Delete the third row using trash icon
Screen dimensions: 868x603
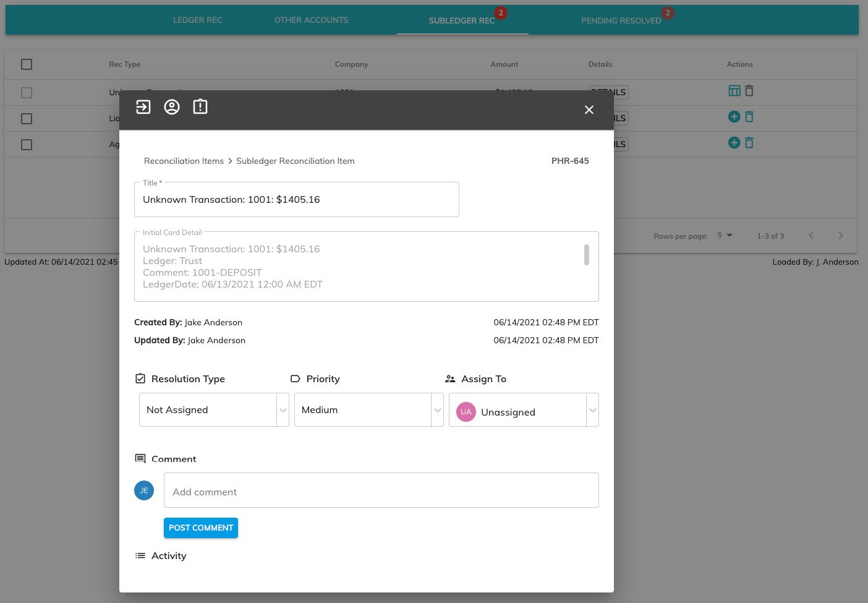click(749, 143)
